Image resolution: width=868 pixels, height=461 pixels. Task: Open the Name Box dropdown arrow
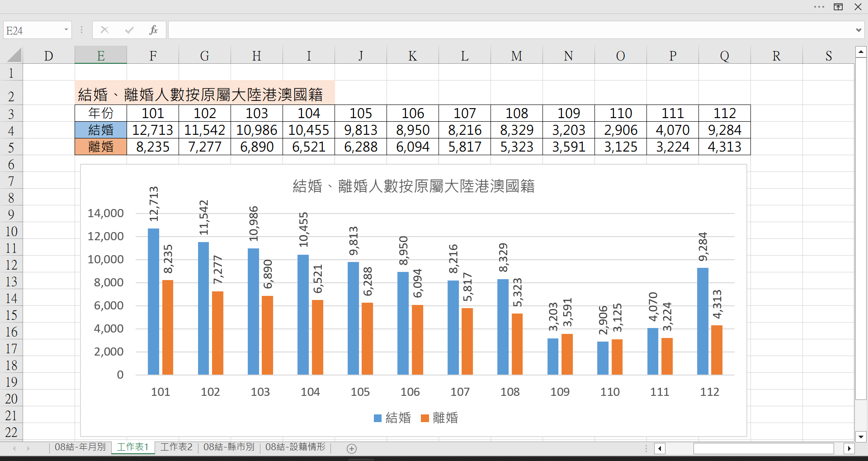(x=66, y=30)
